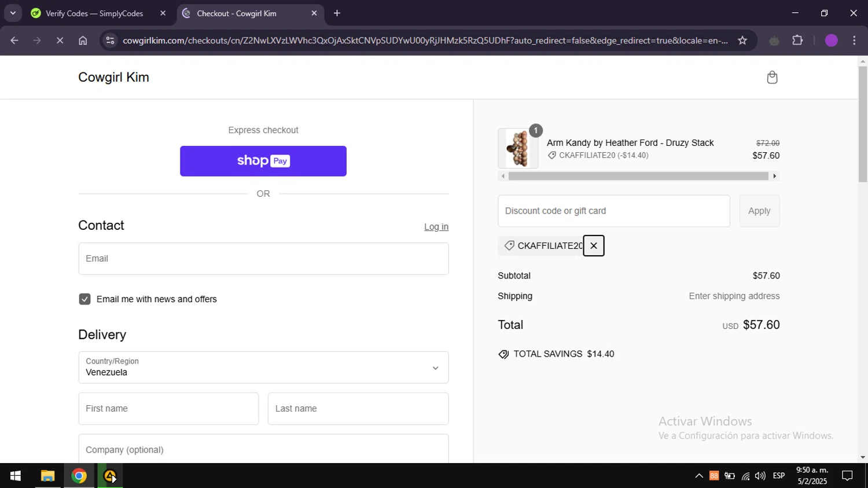
Task: Go back to the previous page
Action: tap(14, 41)
